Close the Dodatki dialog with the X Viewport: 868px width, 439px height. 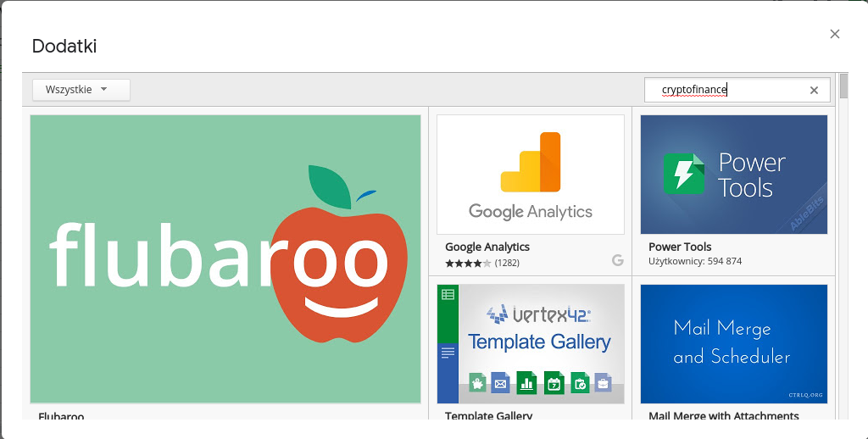[x=834, y=34]
